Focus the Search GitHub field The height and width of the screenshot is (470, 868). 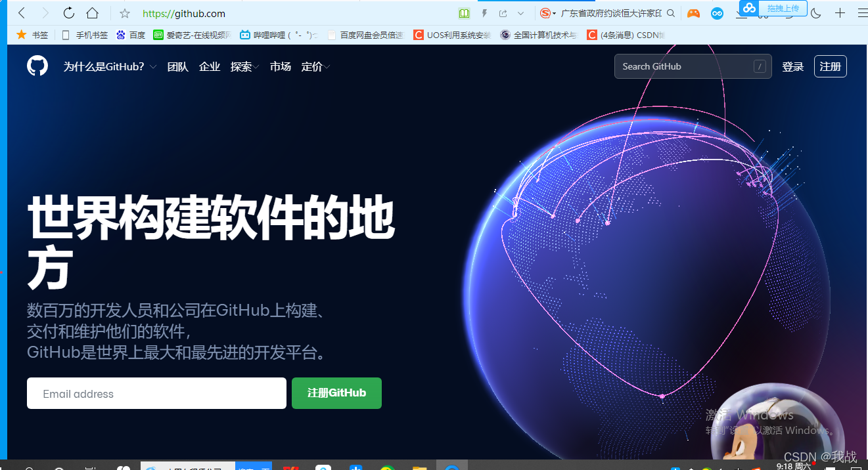pyautogui.click(x=693, y=66)
